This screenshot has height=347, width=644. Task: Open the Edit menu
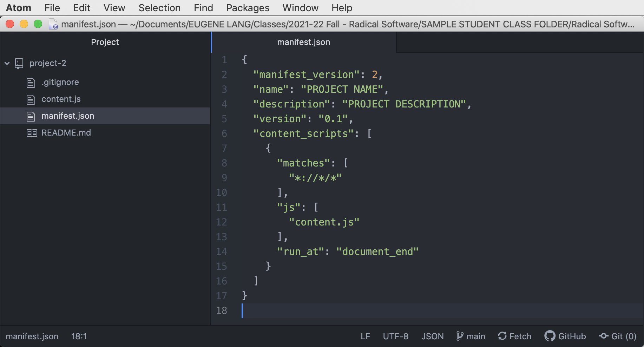point(81,8)
